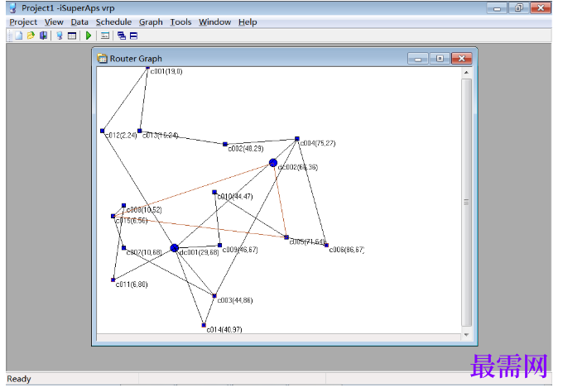This screenshot has width=563, height=392.
Task: Open the Tools menu
Action: (x=180, y=22)
